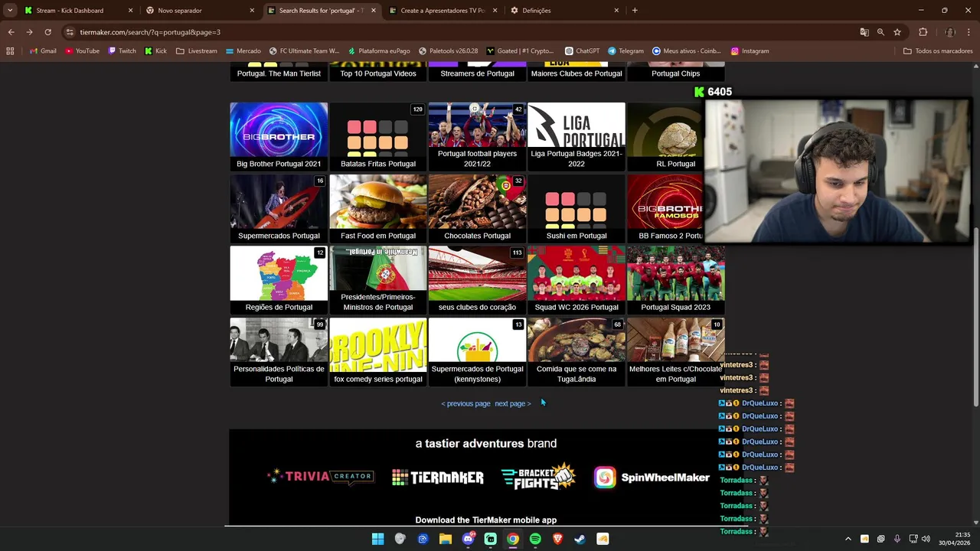The height and width of the screenshot is (551, 980).
Task: Open the TierMaker logo link in footer
Action: click(437, 477)
